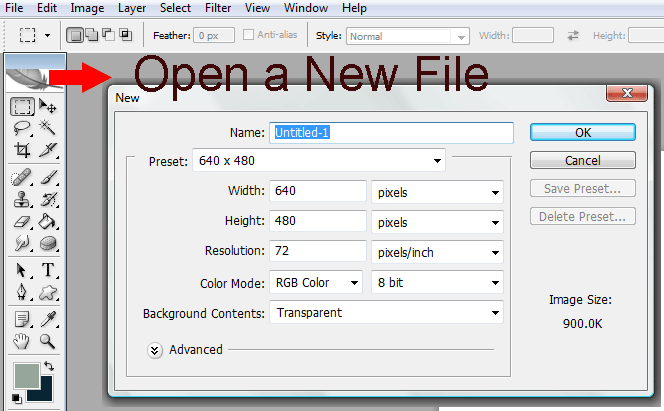Viewport: 664px width, 411px height.
Task: Select the Notes tool
Action: point(22,319)
